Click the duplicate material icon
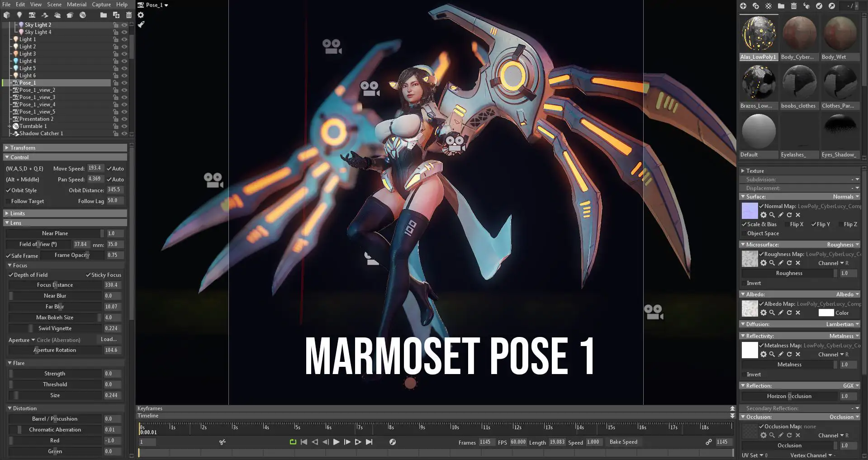 coord(756,6)
